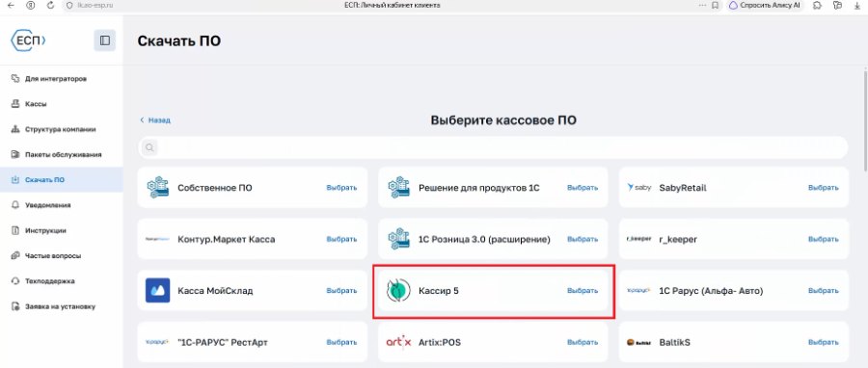Click the r_keeper logo

(x=638, y=239)
